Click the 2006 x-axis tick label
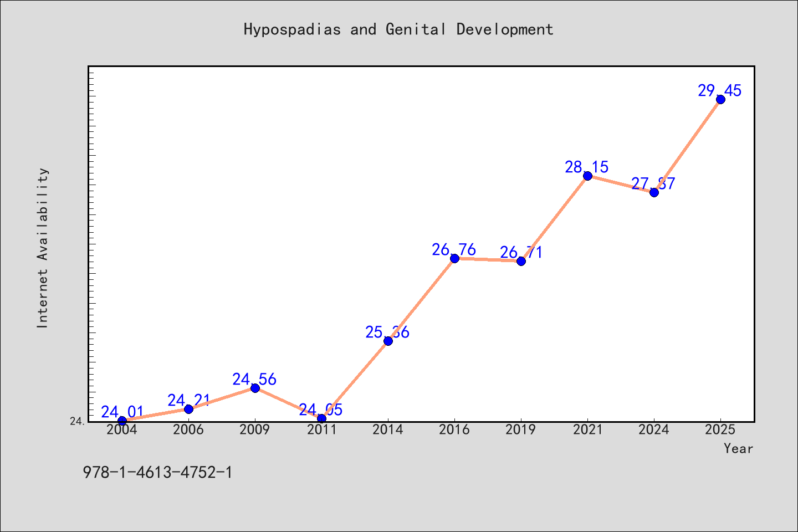This screenshot has width=798, height=532. pos(188,430)
